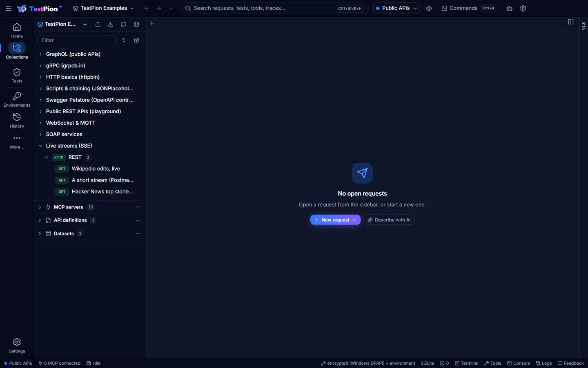Click the export upload arrow icon
The image size is (588, 368).
98,24
